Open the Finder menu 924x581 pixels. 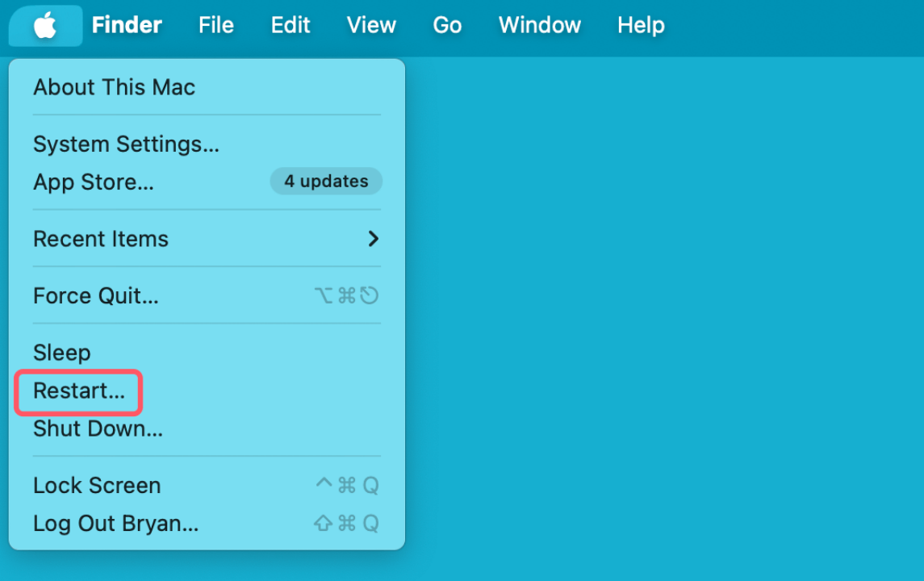point(127,26)
